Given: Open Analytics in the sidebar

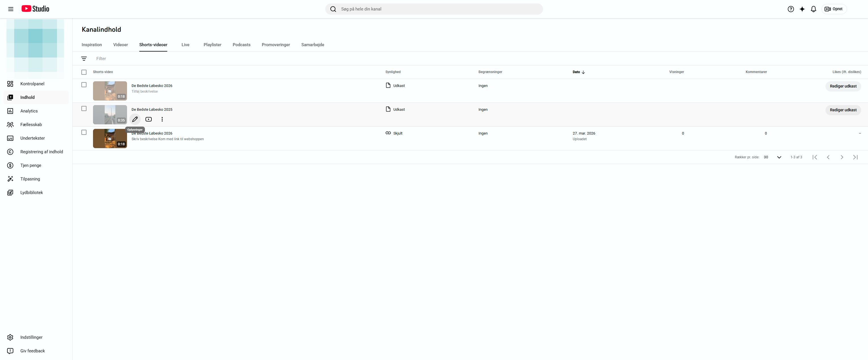Looking at the screenshot, I should (36, 111).
